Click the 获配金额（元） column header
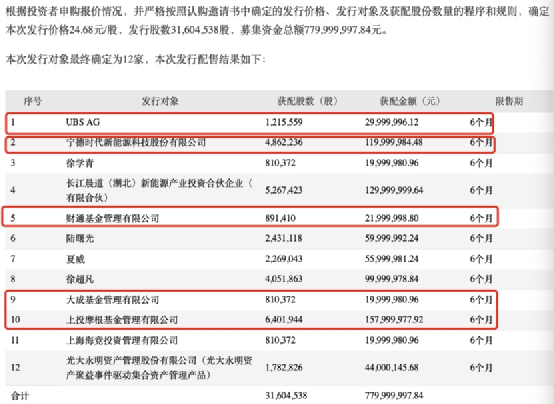554x404 pixels. 410,101
